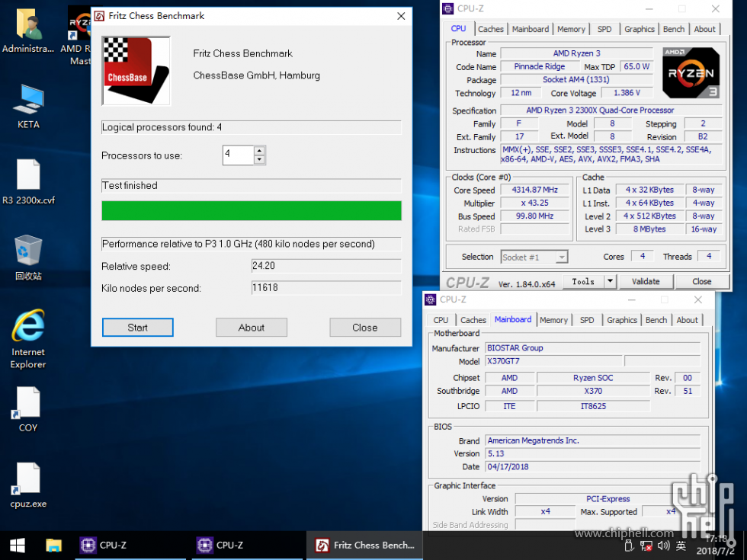Click the Windows Start button
Viewport: 747px width, 560px height.
(x=17, y=545)
